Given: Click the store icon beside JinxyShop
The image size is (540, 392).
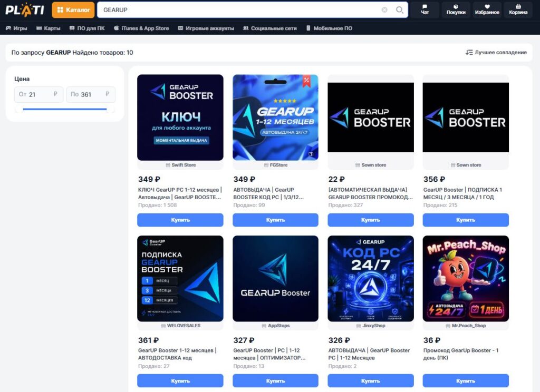Looking at the screenshot, I should click(x=359, y=326).
